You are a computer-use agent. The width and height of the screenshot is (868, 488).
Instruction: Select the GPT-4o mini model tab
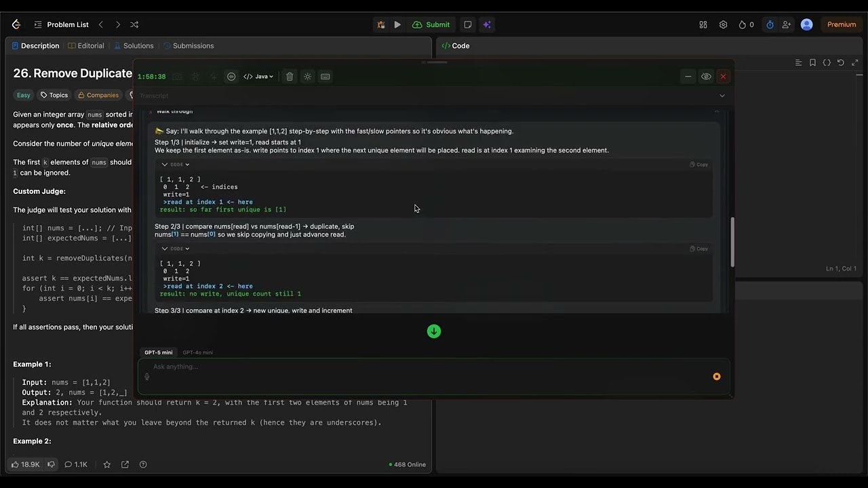pyautogui.click(x=197, y=352)
